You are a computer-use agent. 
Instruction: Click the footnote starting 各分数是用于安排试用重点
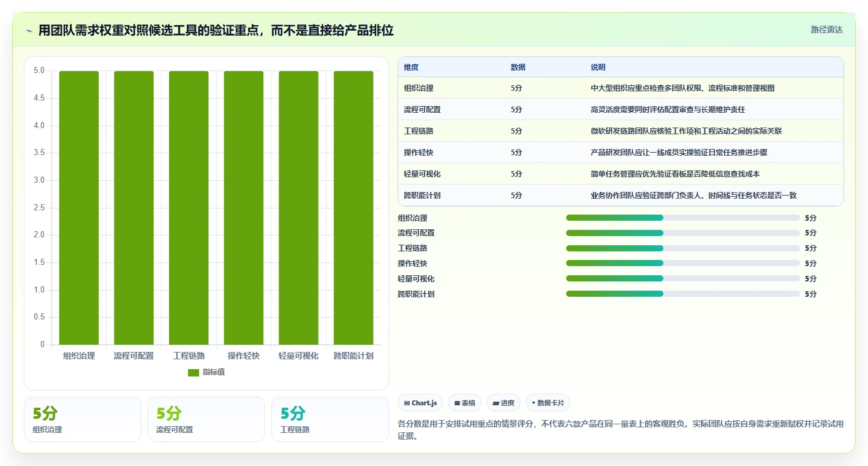click(x=621, y=430)
